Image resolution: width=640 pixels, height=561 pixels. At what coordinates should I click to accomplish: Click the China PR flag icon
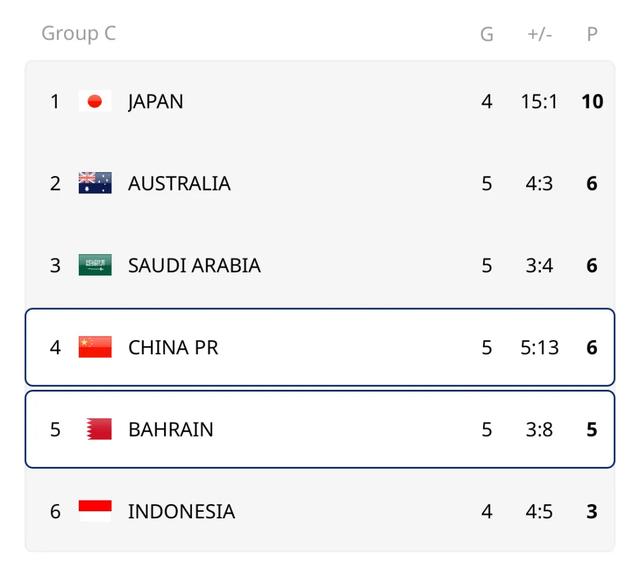click(x=95, y=347)
